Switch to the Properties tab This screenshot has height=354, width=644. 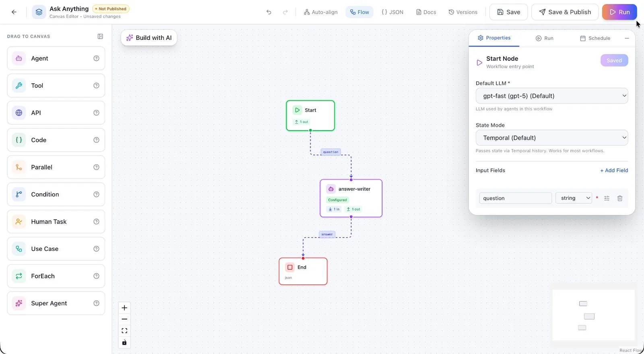[x=494, y=38]
